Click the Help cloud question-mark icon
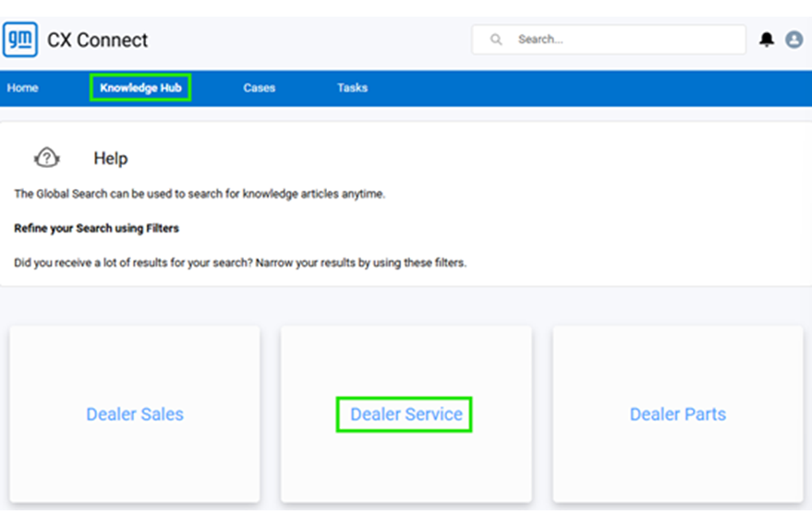Screen dimensions: 812x527 pos(46,158)
